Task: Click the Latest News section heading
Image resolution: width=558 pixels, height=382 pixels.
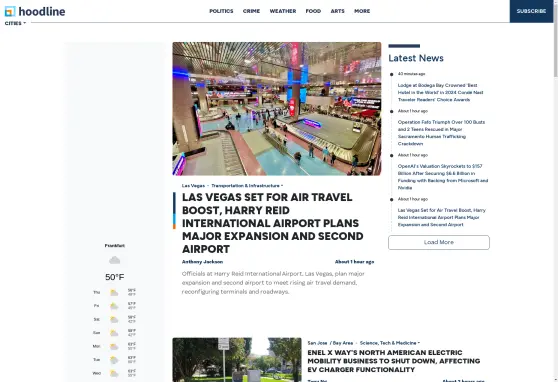Action: (x=416, y=58)
